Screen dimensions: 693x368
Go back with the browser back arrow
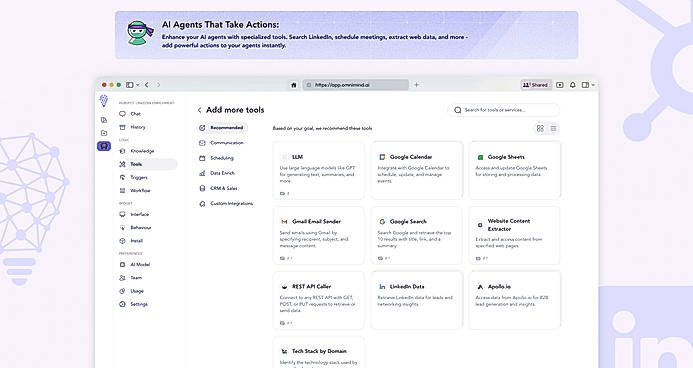(147, 85)
